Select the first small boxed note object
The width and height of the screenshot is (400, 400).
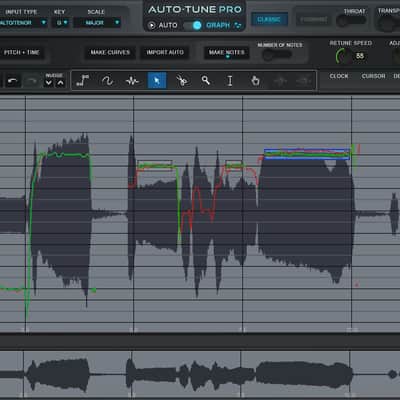point(155,165)
